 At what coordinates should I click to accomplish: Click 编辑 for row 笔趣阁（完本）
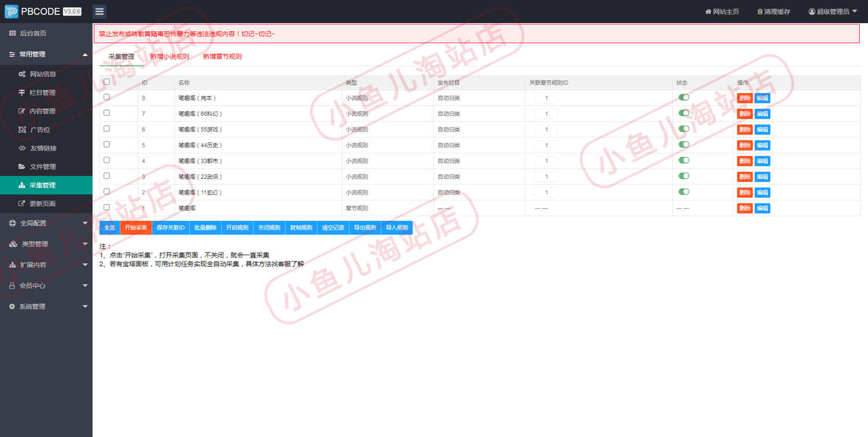(762, 98)
